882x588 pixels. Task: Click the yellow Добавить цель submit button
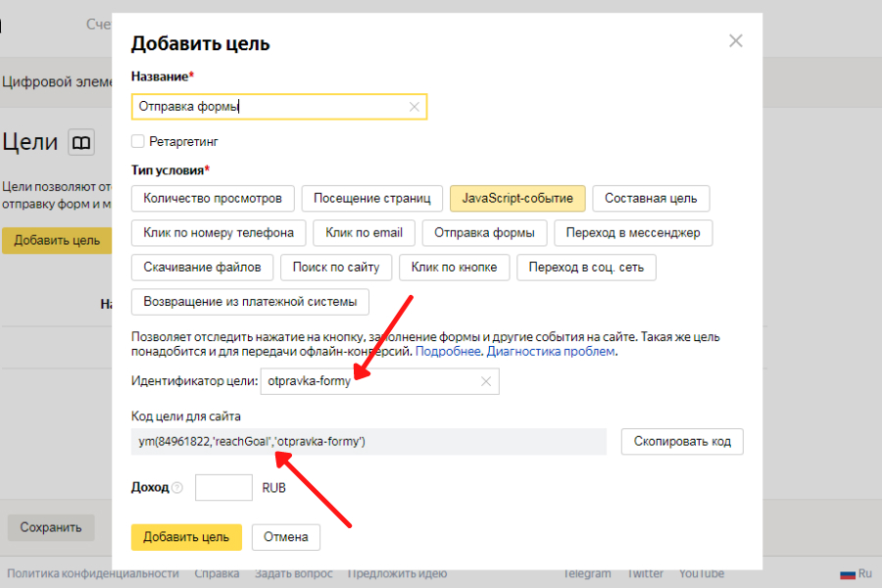[x=186, y=537]
